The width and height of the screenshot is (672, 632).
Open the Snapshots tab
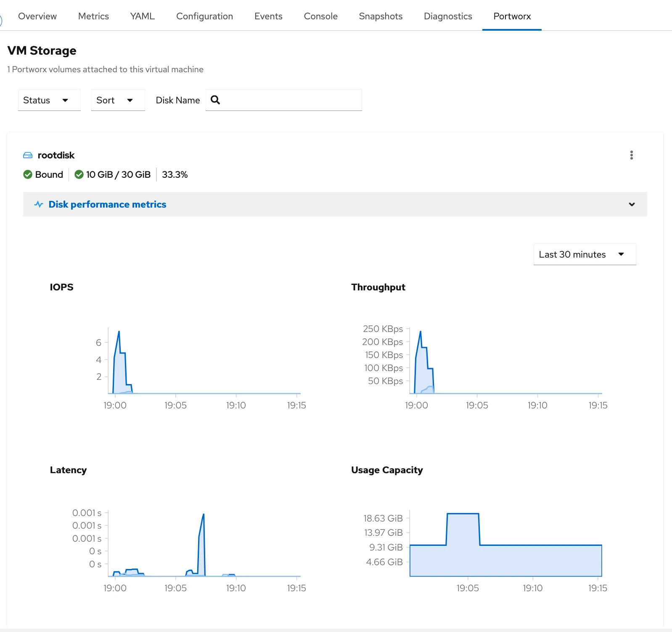click(x=381, y=16)
